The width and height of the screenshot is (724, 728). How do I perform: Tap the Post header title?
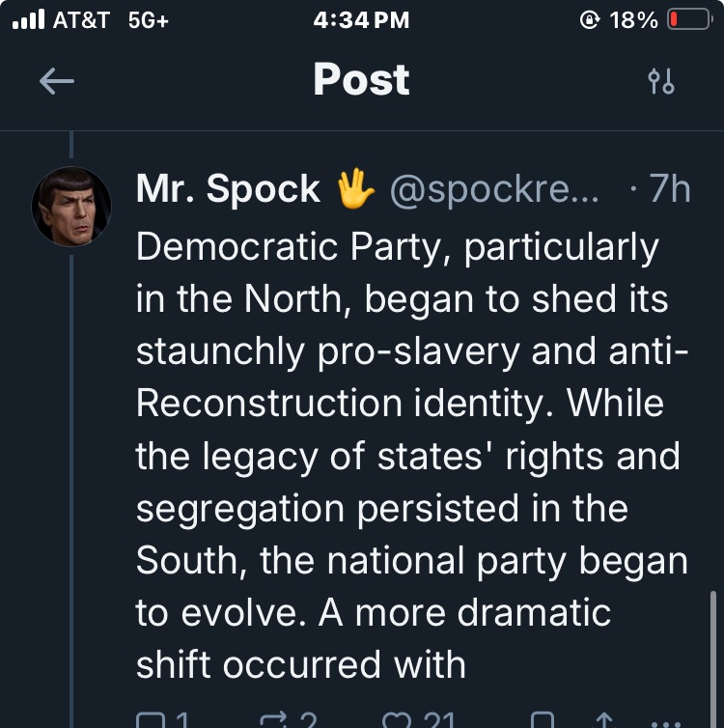(361, 80)
